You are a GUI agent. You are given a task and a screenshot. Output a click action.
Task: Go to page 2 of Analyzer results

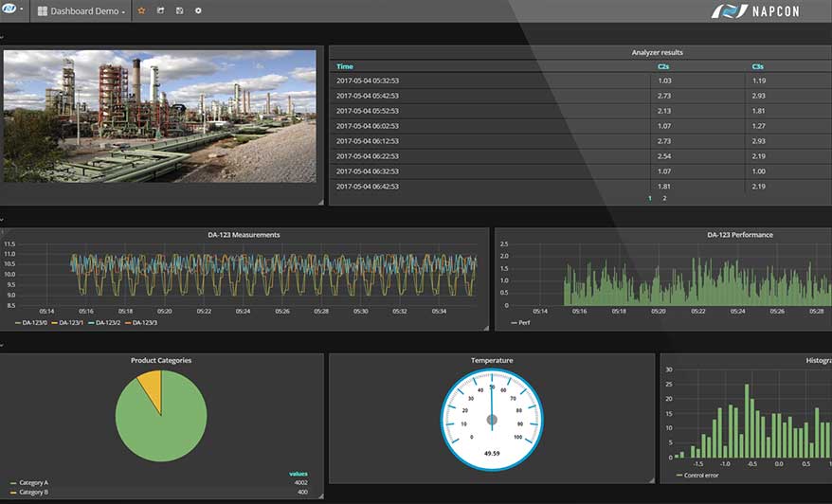[664, 198]
